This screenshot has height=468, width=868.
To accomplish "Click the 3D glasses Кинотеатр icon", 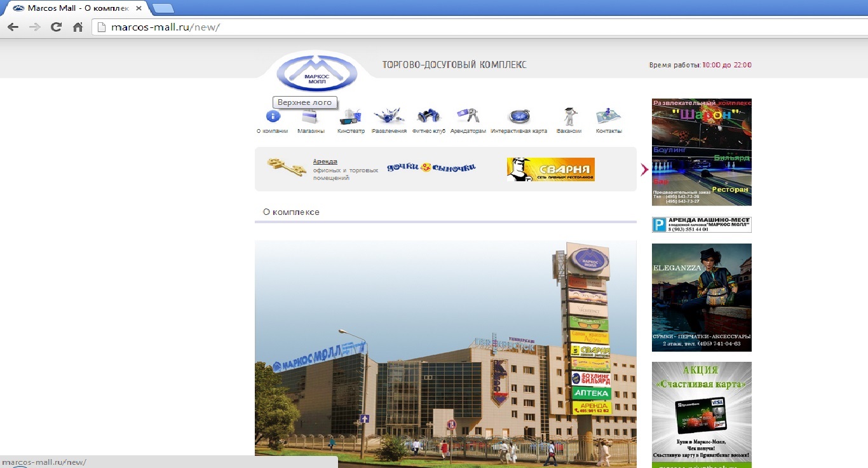I will [350, 116].
